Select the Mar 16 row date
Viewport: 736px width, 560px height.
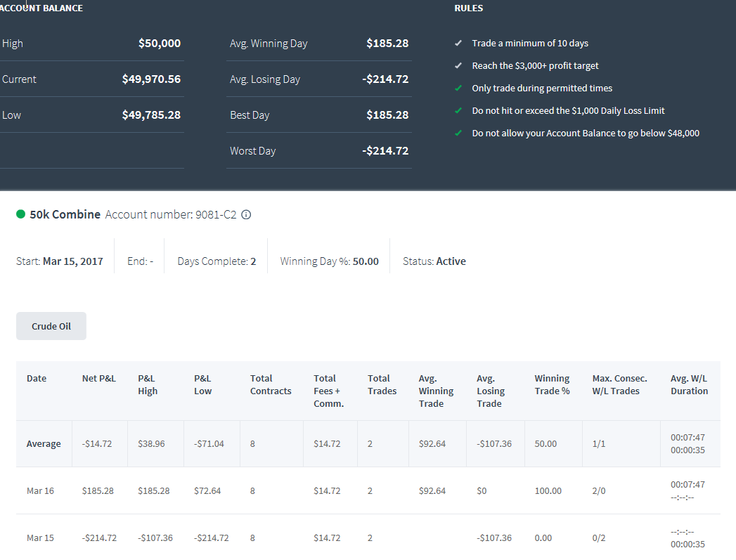click(x=40, y=491)
